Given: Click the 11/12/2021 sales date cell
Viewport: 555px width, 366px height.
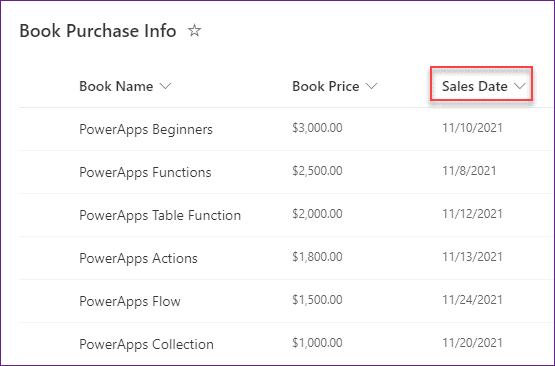Looking at the screenshot, I should tap(473, 213).
